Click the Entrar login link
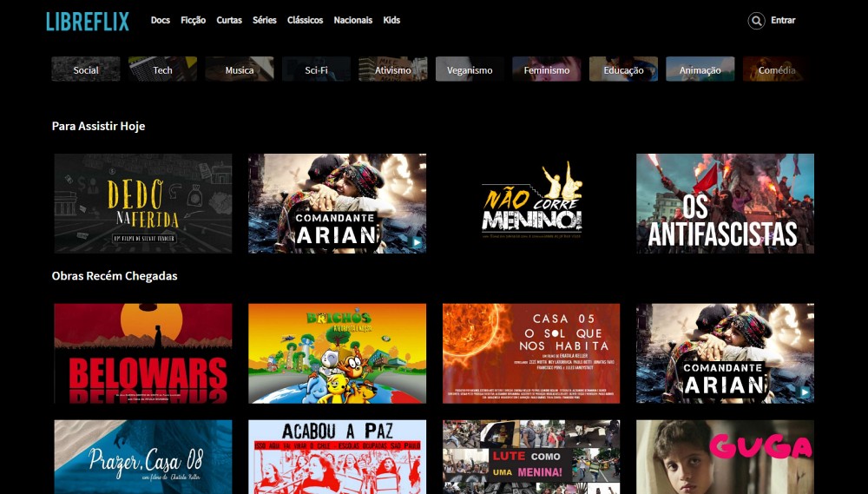The height and width of the screenshot is (494, 868). 783,20
